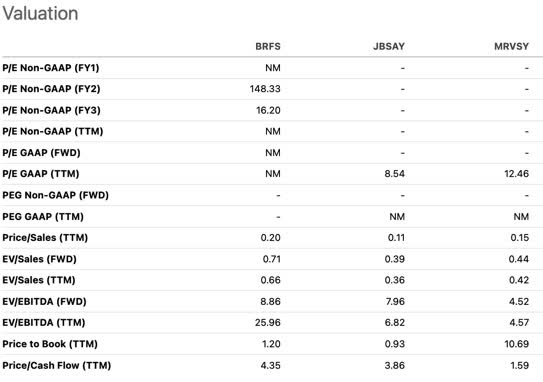The width and height of the screenshot is (543, 382).
Task: Click the BRFS EV/Sales (FWD) value 0.71
Action: [x=272, y=259]
